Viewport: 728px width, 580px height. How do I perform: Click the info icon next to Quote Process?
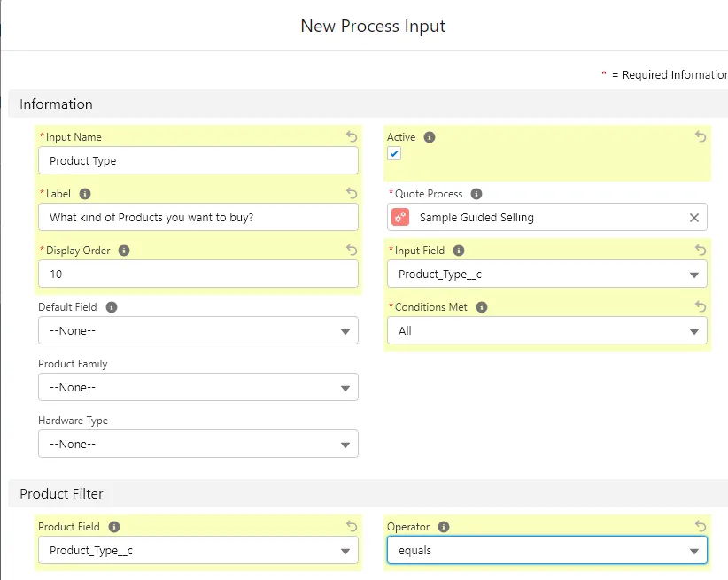click(476, 194)
